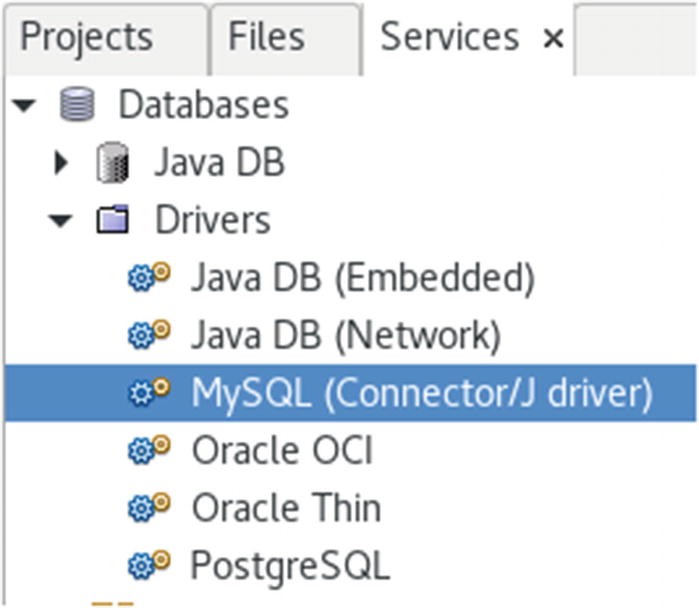699x608 pixels.
Task: Click the Java DB server icon
Action: tap(113, 162)
